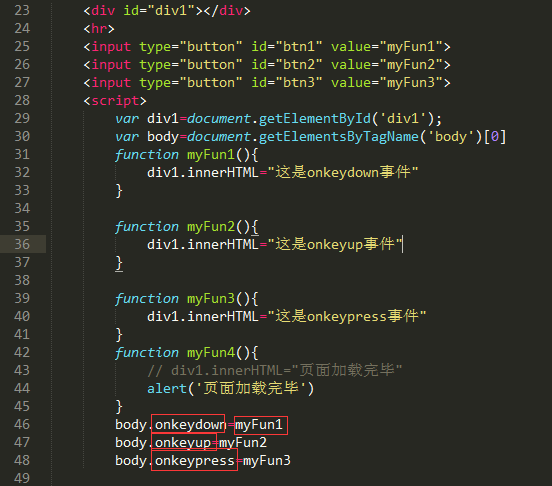Click the function keyword before myFun1()
The height and width of the screenshot is (486, 552).
(147, 155)
